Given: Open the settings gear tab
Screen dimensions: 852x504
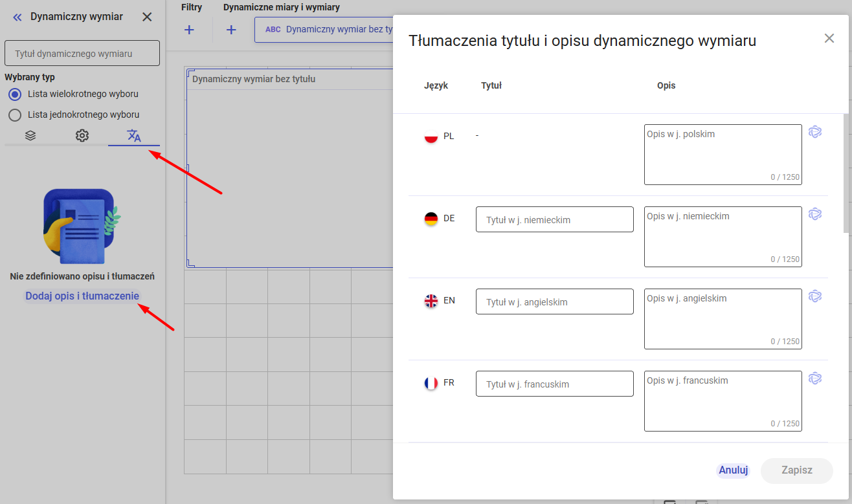Looking at the screenshot, I should tap(82, 135).
